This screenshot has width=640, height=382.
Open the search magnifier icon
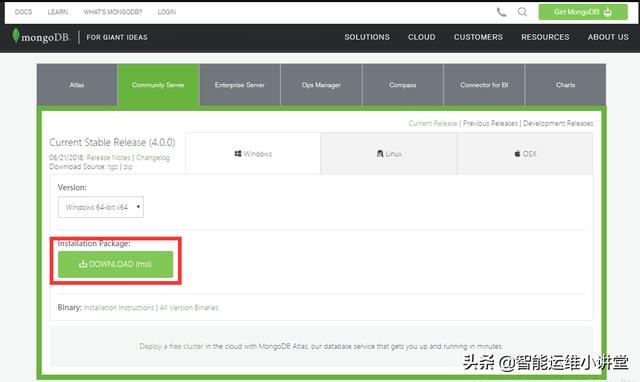click(x=522, y=12)
